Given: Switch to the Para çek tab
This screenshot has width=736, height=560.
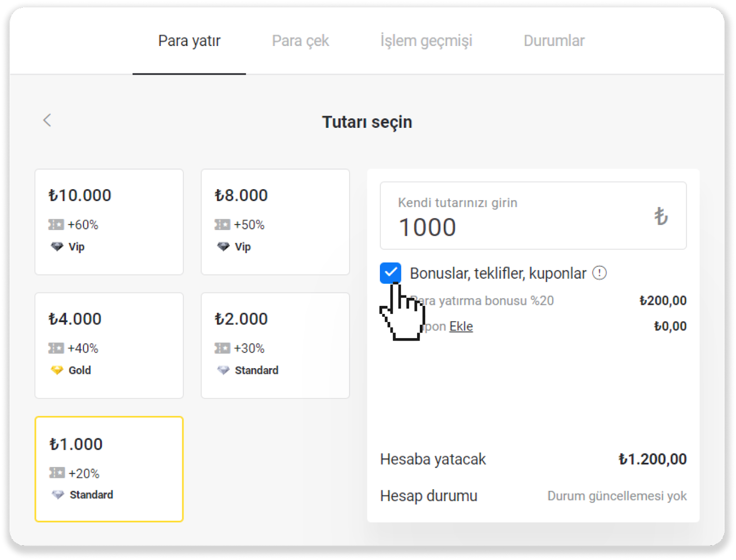Looking at the screenshot, I should tap(300, 41).
